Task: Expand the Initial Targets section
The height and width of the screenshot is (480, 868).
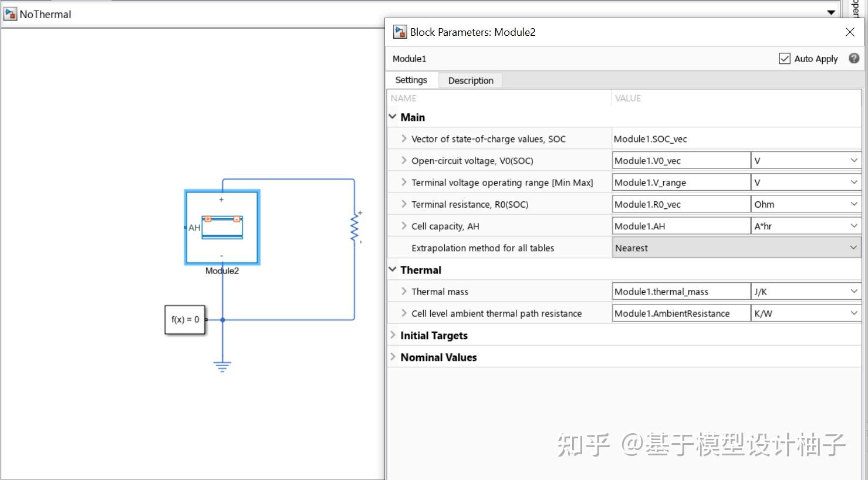Action: (393, 335)
